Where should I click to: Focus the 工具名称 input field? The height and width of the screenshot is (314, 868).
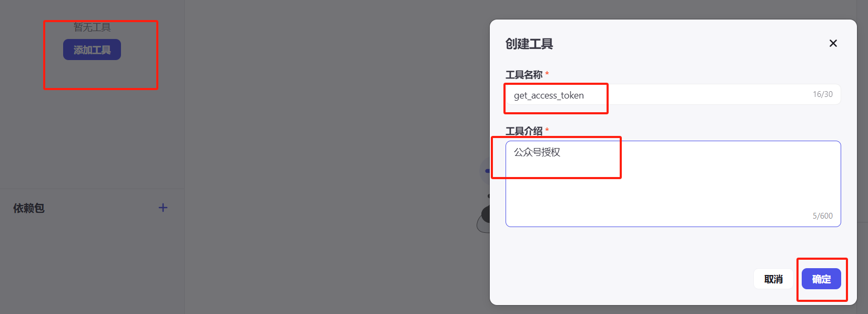tap(673, 95)
